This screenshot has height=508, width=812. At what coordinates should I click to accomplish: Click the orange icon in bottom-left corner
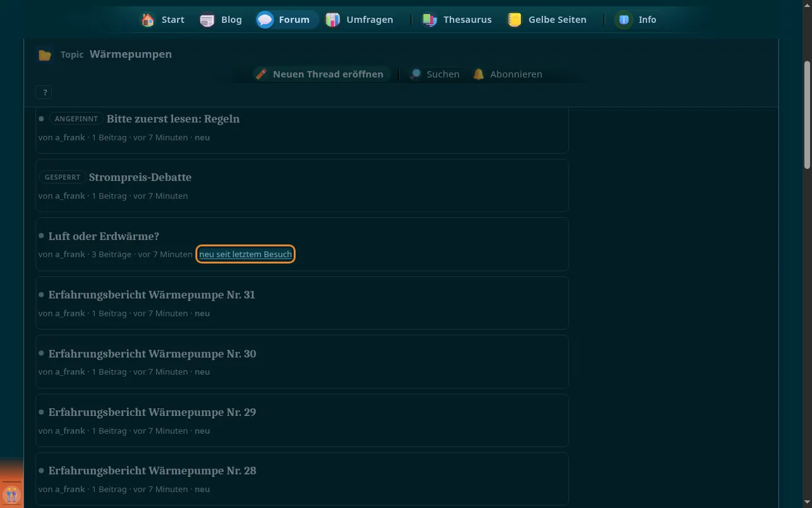tap(11, 494)
